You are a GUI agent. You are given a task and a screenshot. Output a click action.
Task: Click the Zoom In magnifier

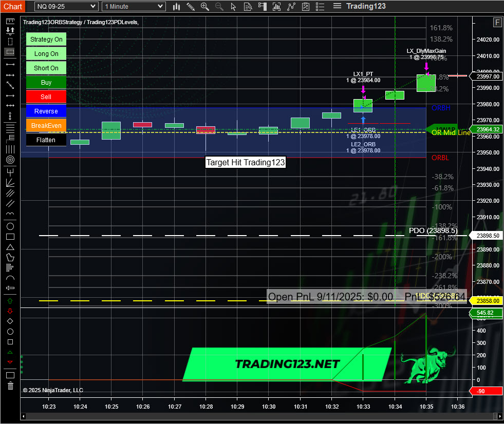205,7
